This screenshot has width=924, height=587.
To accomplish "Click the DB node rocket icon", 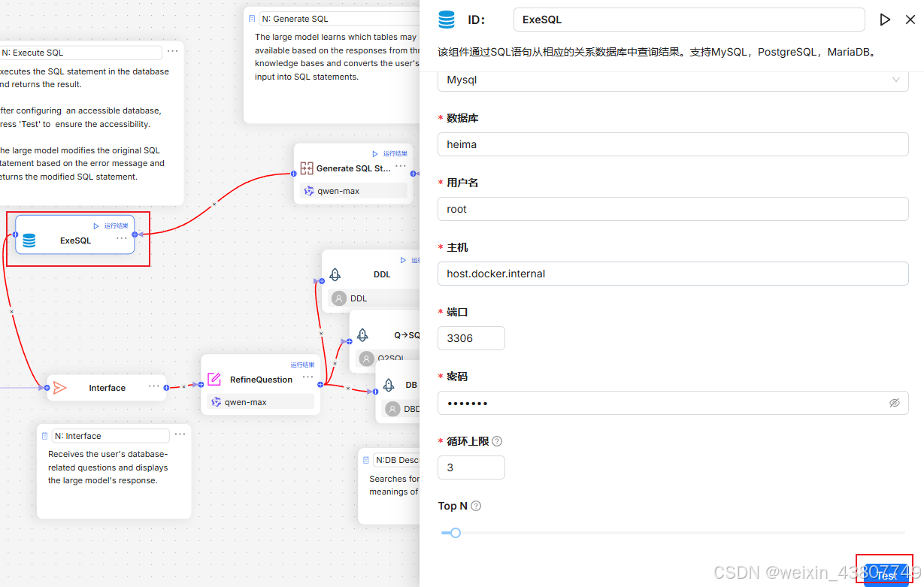I will pos(389,385).
